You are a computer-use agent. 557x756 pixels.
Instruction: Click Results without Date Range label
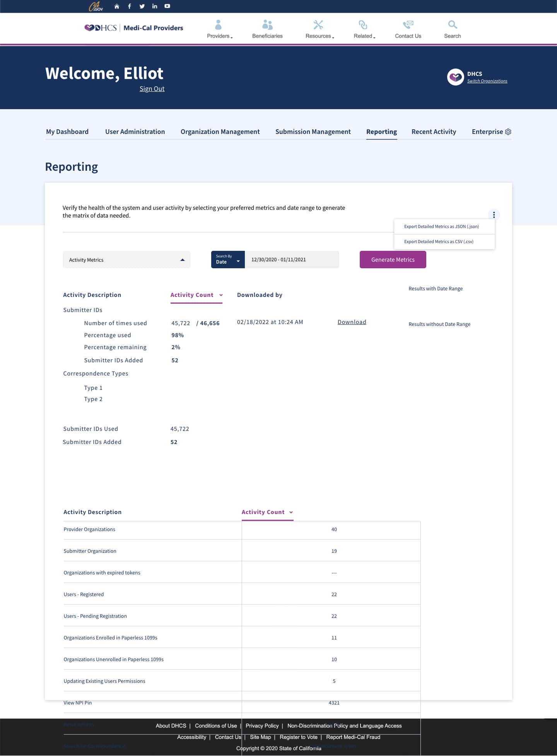point(439,324)
